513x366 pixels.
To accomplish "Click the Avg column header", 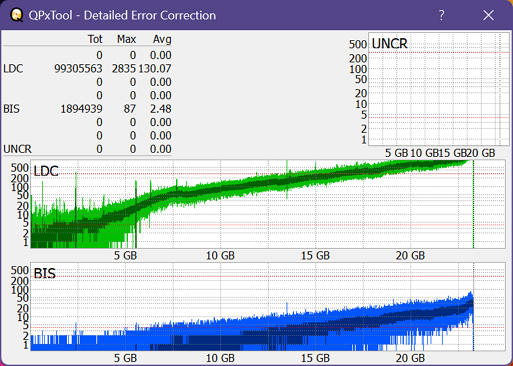I will coord(162,39).
